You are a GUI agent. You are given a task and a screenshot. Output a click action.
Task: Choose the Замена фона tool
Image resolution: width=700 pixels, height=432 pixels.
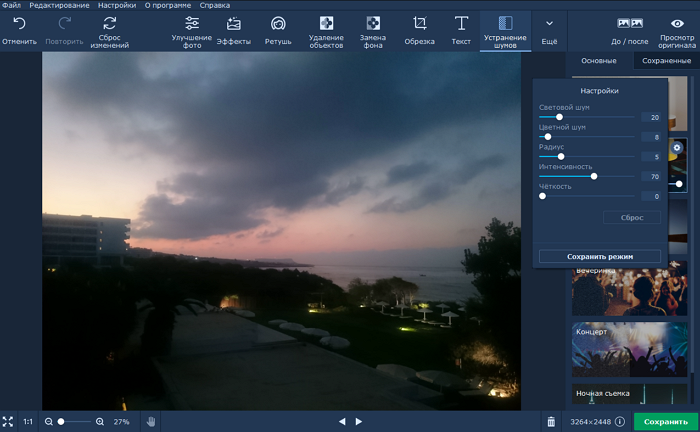[x=373, y=29]
